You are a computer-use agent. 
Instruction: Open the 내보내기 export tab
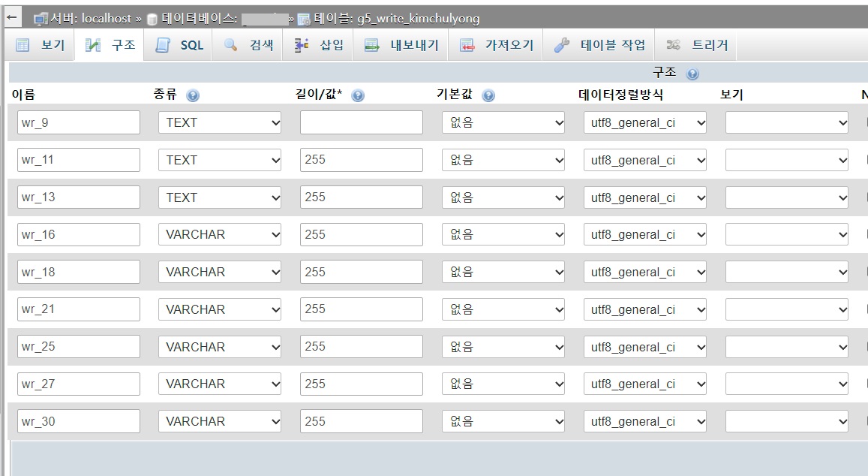[x=402, y=45]
